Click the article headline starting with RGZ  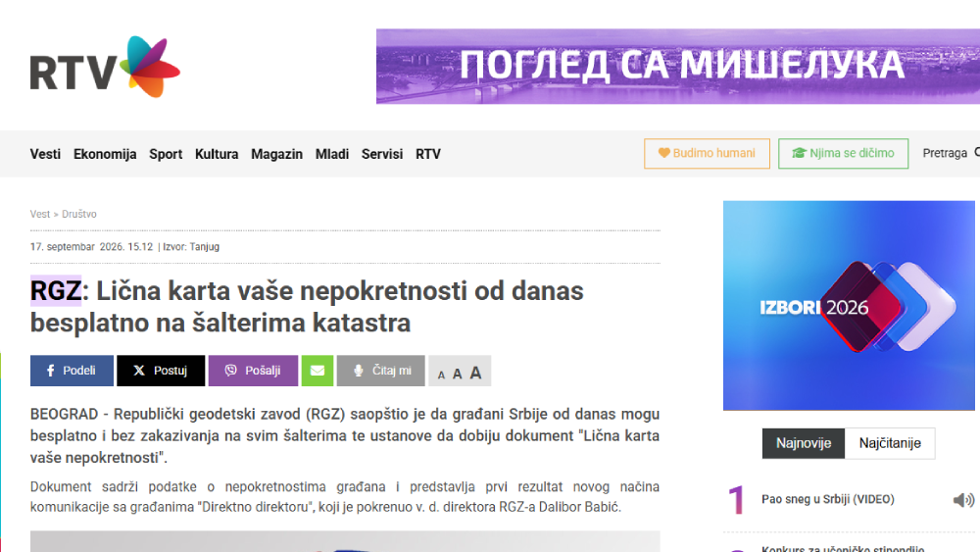(307, 307)
